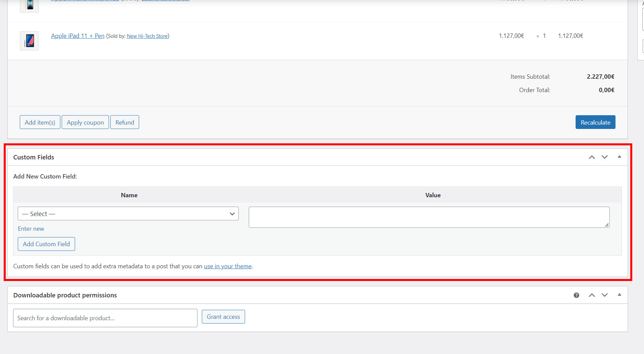
Task: Move Custom Fields panel down
Action: (x=604, y=157)
